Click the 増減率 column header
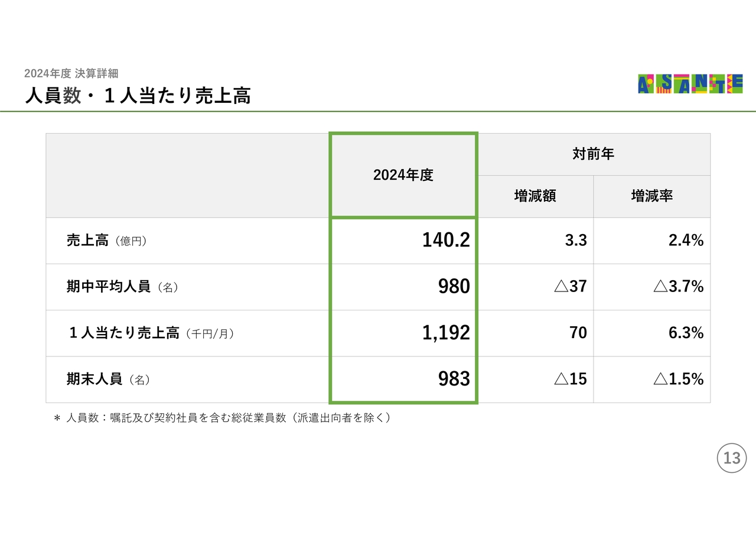 tap(652, 196)
